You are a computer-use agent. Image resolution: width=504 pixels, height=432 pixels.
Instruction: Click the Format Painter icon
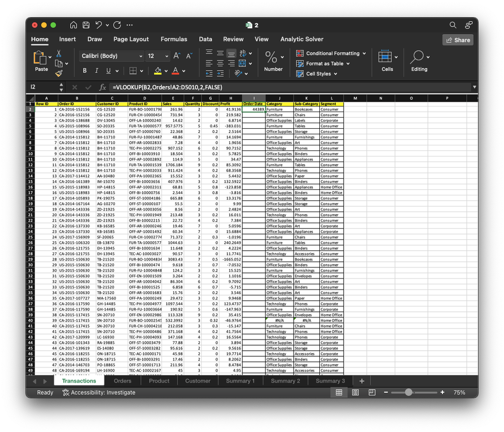click(x=59, y=72)
